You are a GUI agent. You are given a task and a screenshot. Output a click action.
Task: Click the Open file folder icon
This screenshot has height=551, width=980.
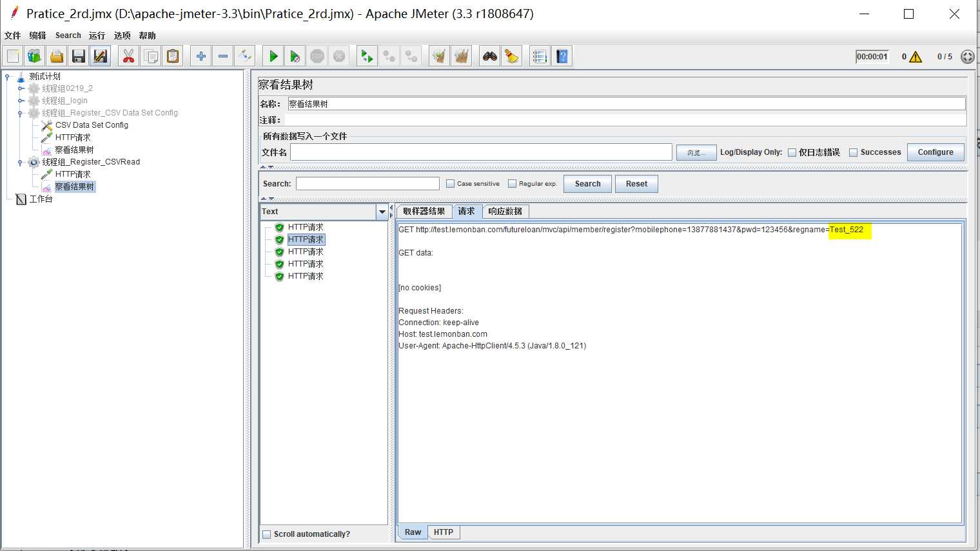(x=57, y=56)
